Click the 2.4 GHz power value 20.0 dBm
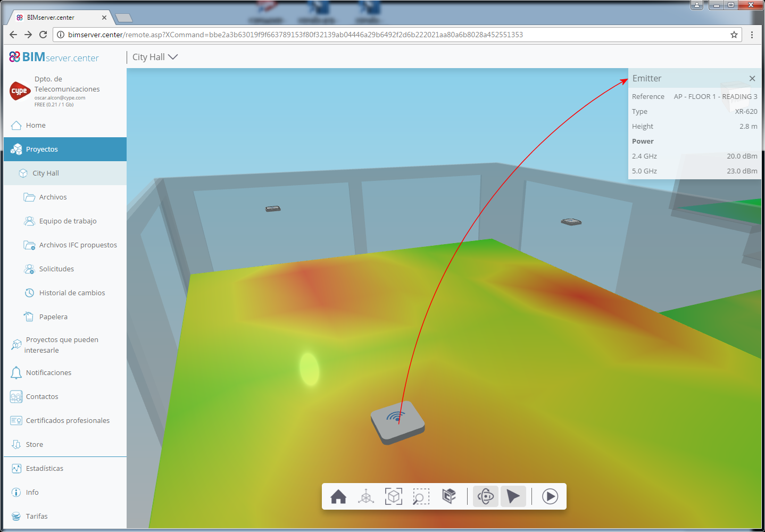The image size is (765, 532). click(x=742, y=156)
